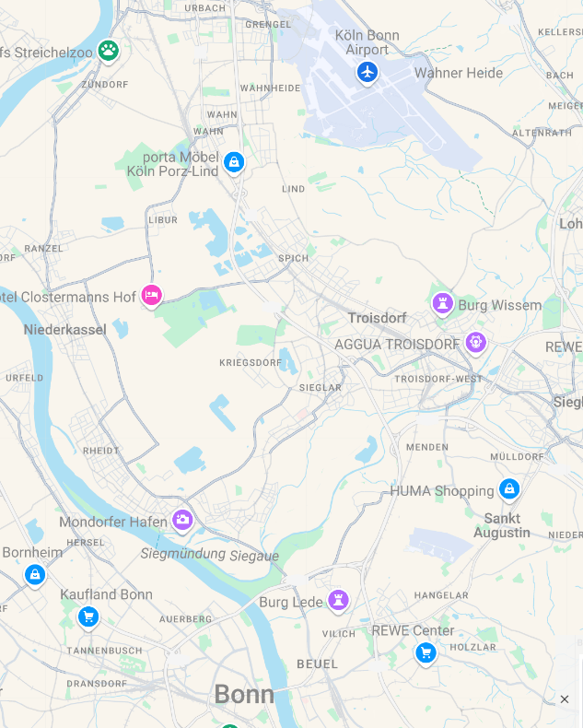This screenshot has height=728, width=583.
Task: Click the Troisdorf city label
Action: tap(377, 318)
